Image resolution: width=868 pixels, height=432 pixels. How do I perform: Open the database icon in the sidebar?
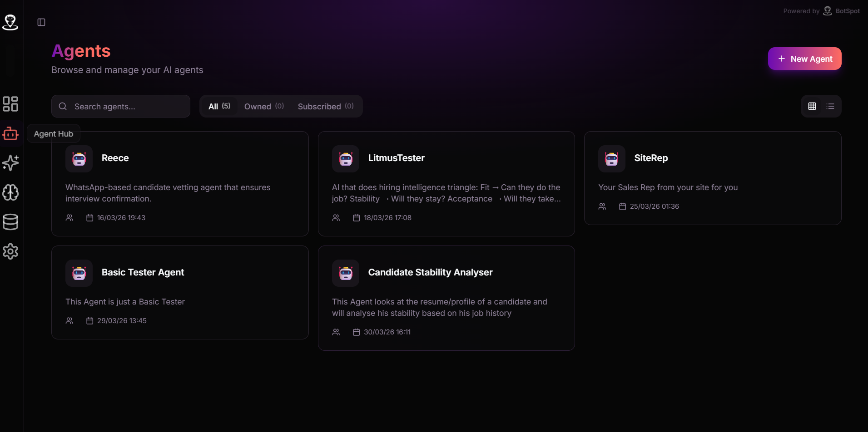[x=10, y=222]
